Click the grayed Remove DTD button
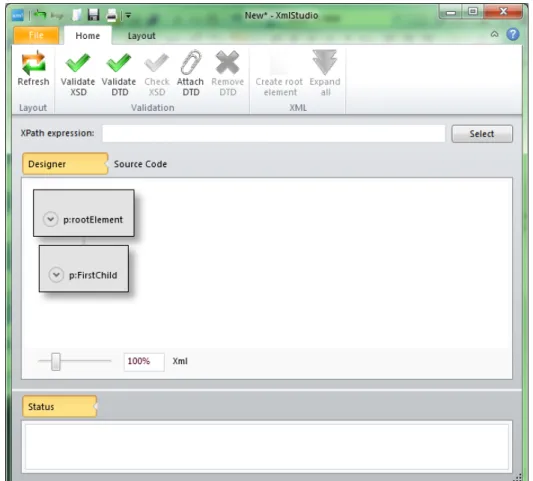This screenshot has height=481, width=533. (x=227, y=73)
